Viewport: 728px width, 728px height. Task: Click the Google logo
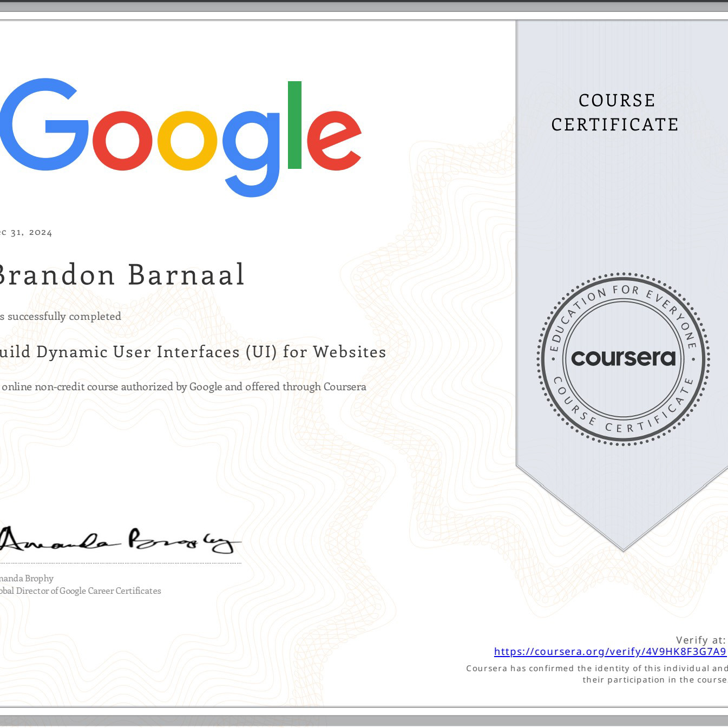tap(180, 137)
